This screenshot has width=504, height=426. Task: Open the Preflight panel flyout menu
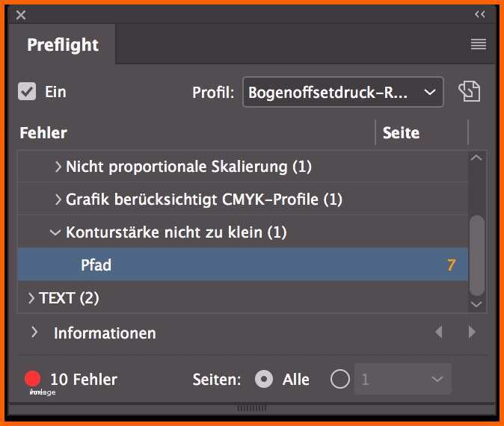479,44
